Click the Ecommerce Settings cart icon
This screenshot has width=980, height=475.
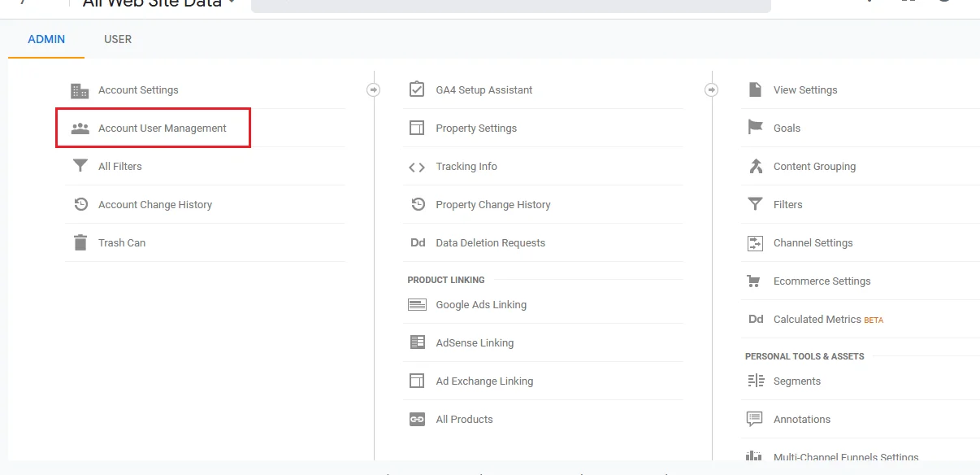click(754, 281)
